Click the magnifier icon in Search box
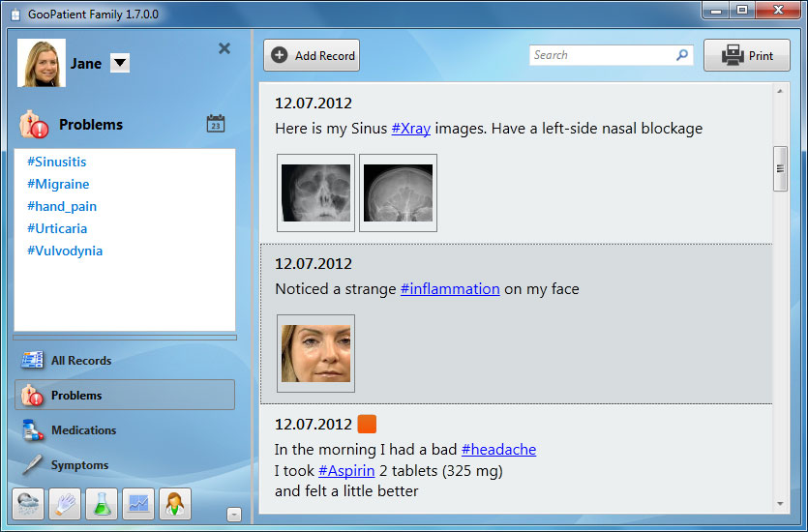Screen dimensions: 808x532 pos(682,55)
